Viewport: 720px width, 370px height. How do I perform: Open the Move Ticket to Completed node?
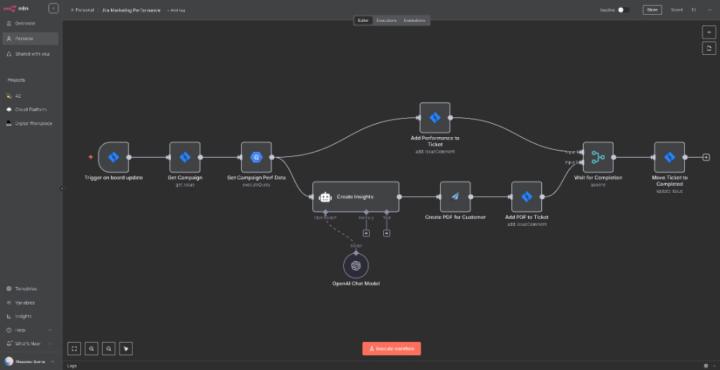669,157
